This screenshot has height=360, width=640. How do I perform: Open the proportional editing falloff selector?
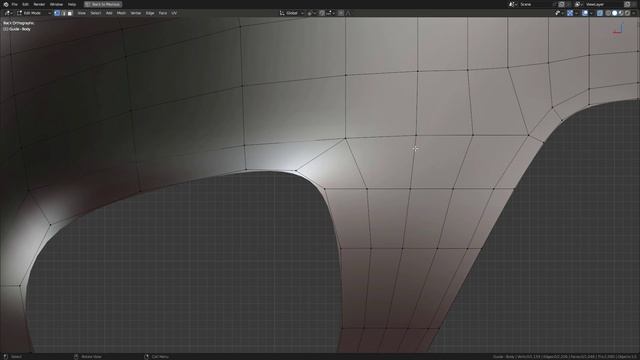click(348, 13)
